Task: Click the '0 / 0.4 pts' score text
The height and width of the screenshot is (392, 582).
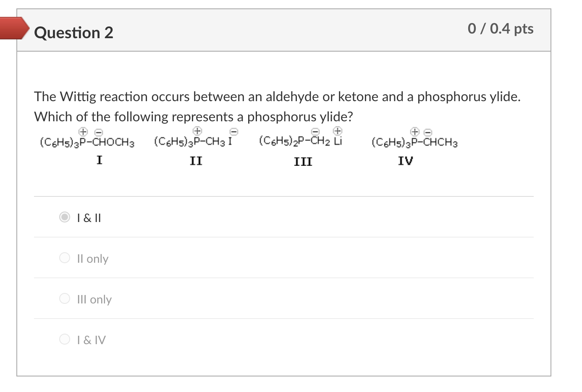Action: 501,29
